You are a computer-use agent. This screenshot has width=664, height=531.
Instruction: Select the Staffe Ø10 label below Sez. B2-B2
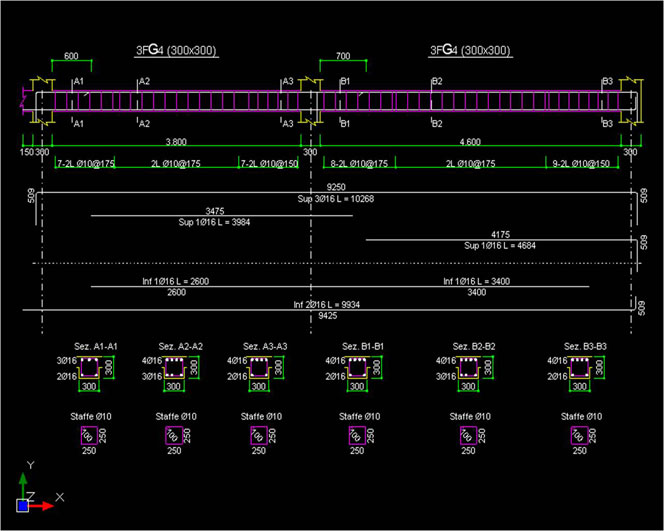[x=470, y=417]
